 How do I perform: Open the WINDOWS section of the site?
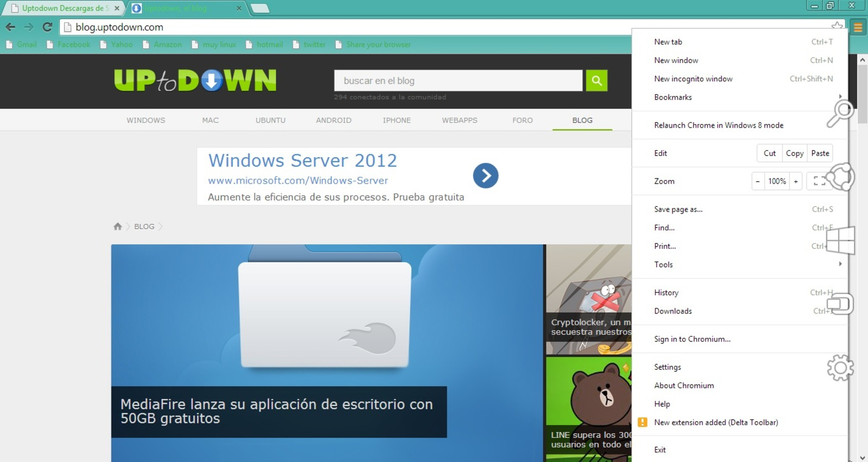point(146,120)
